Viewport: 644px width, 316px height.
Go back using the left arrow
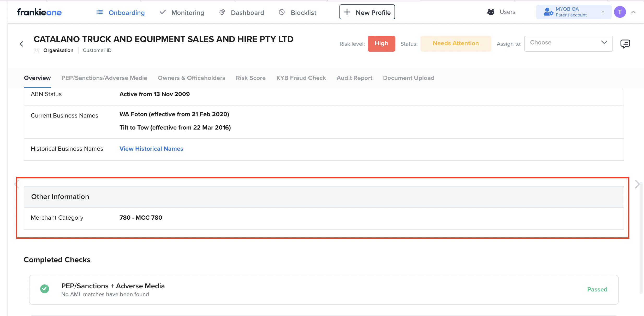(x=22, y=44)
